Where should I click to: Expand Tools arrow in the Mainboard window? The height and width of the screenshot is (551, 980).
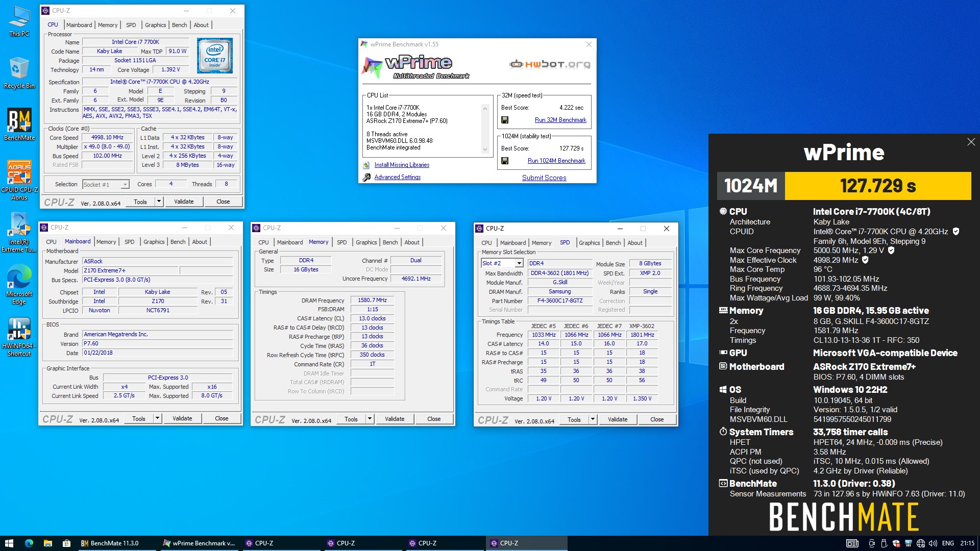click(x=157, y=418)
